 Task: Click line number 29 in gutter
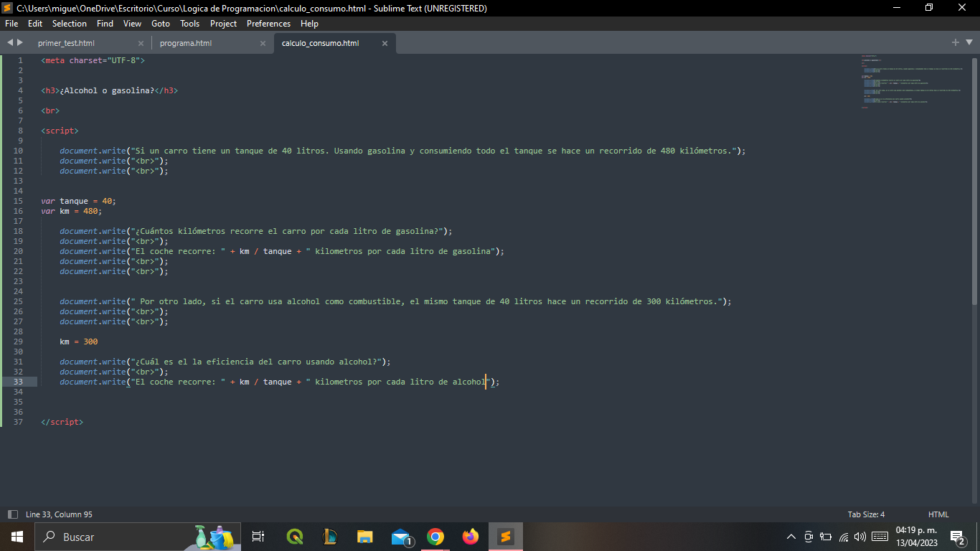point(19,342)
